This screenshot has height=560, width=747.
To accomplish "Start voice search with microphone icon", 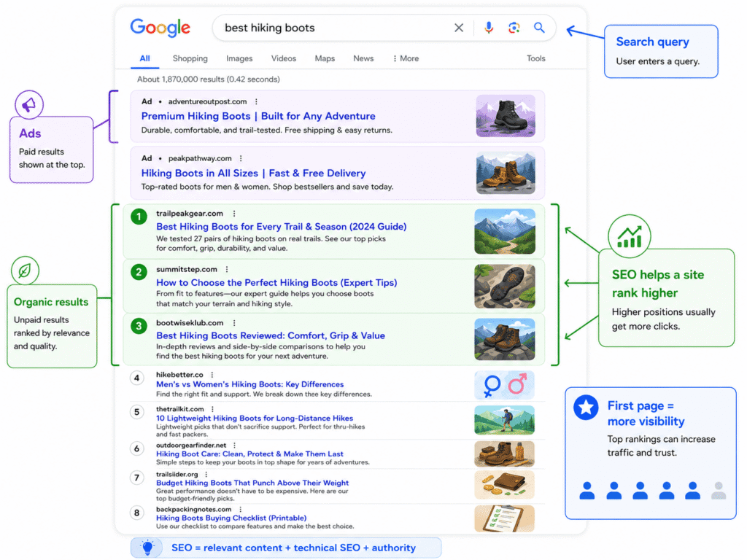I will (488, 28).
